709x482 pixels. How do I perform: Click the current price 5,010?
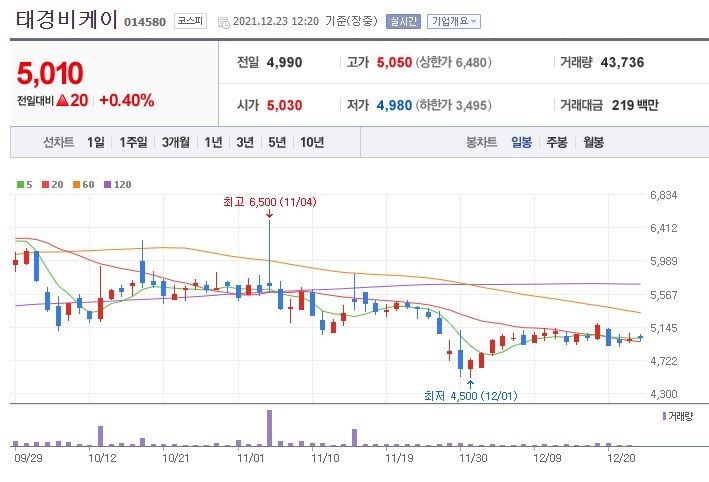point(50,73)
